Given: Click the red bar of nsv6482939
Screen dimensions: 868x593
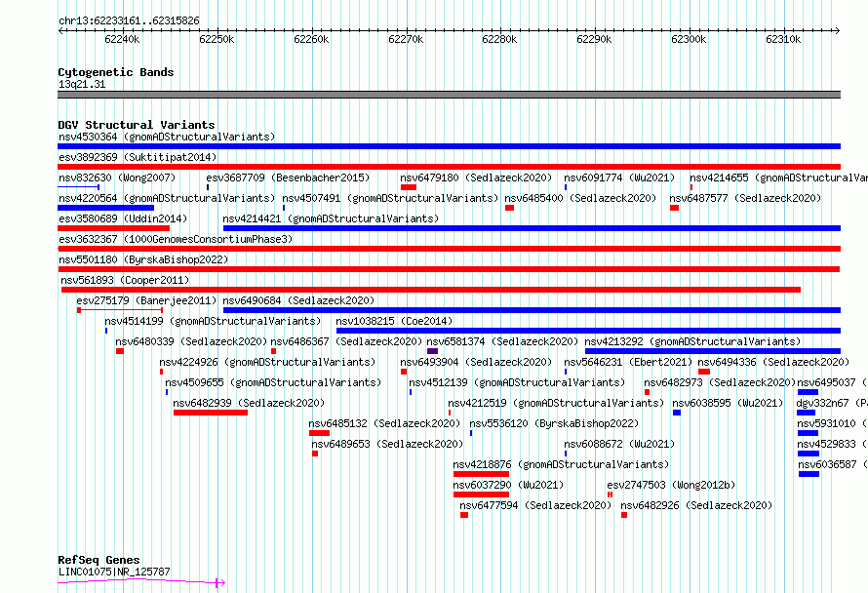Looking at the screenshot, I should 211,413.
